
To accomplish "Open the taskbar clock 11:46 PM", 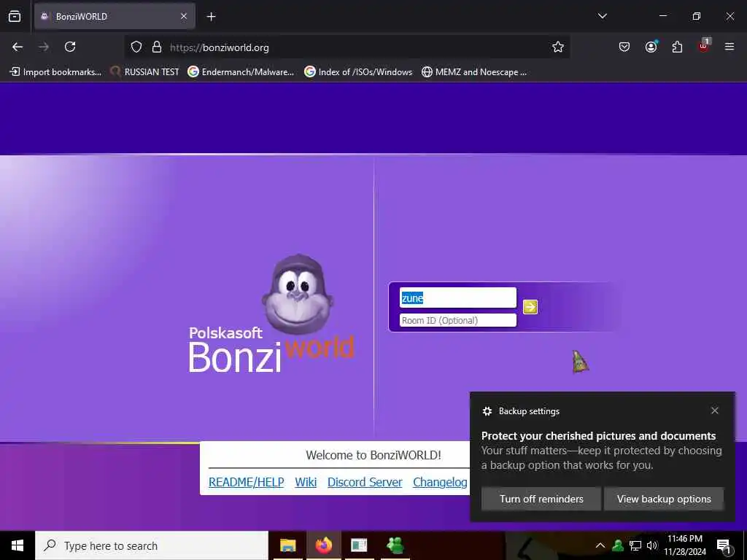I will pos(685,545).
